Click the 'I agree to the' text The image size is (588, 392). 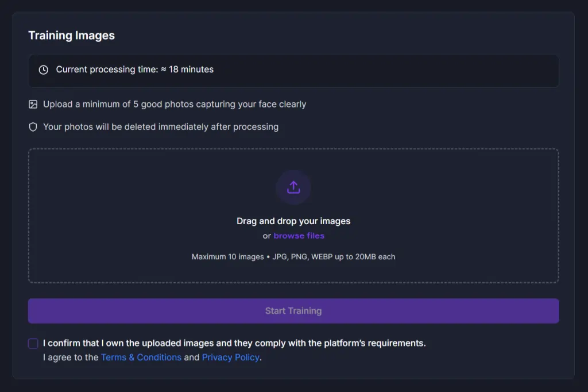tap(71, 358)
